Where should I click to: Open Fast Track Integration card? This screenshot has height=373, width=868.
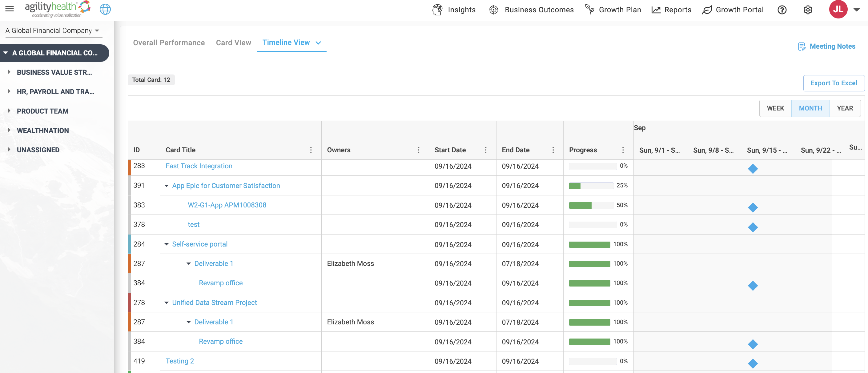tap(199, 166)
